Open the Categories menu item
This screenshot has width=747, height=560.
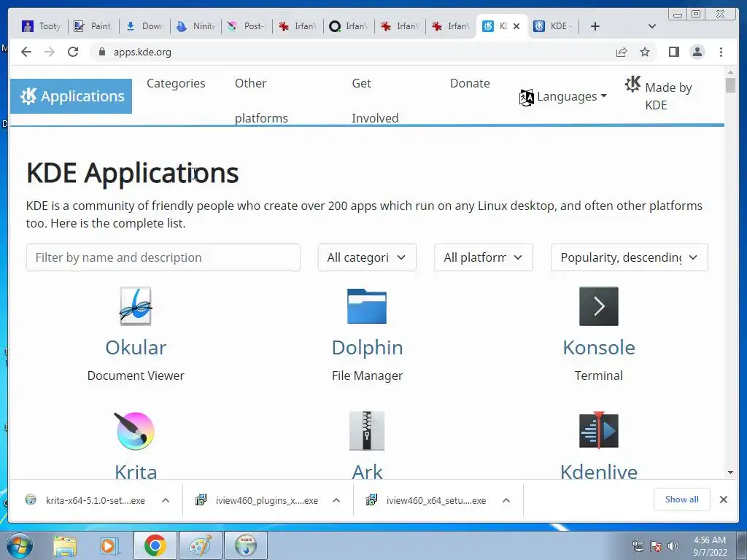click(176, 83)
